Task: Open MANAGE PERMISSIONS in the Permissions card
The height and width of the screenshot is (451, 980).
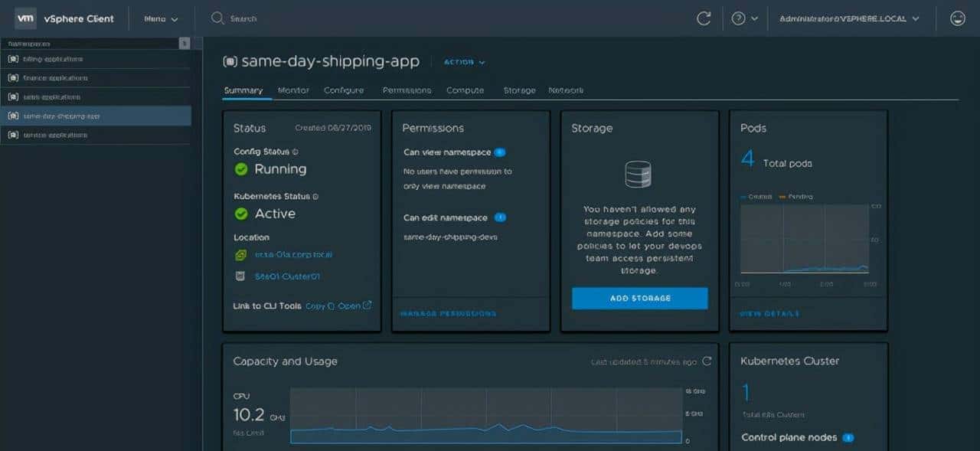Action: (x=447, y=313)
